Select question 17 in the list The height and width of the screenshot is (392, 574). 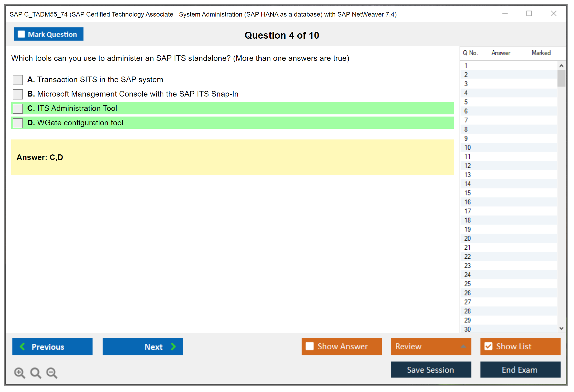[x=467, y=211]
